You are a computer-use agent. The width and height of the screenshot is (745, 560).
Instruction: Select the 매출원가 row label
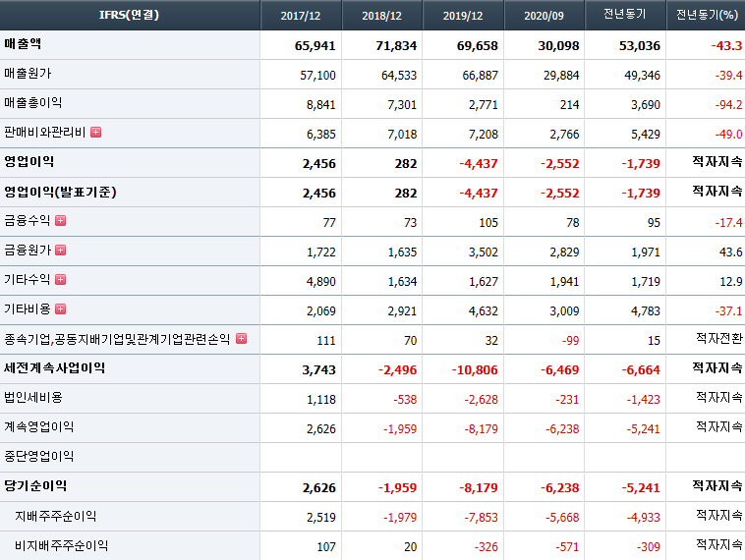pyautogui.click(x=28, y=74)
